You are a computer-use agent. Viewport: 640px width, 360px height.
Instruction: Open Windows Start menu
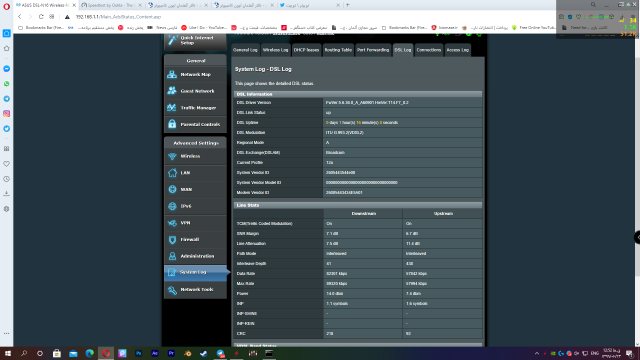click(8, 353)
